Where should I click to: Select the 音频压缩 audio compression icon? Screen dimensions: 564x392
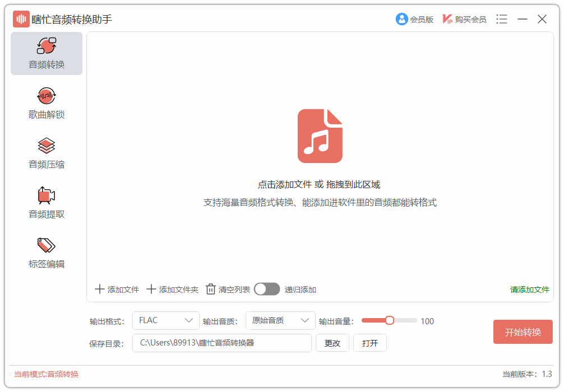point(47,146)
